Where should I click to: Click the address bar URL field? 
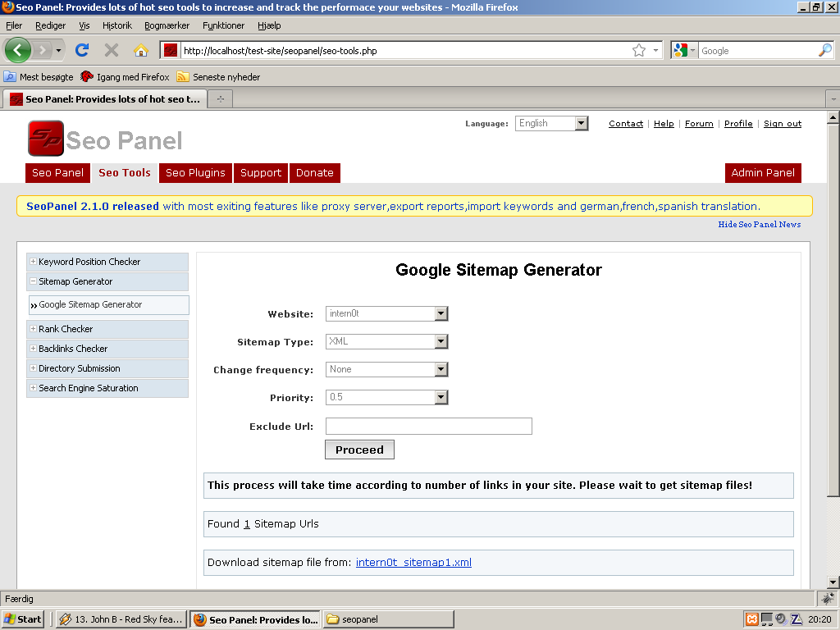pos(404,51)
